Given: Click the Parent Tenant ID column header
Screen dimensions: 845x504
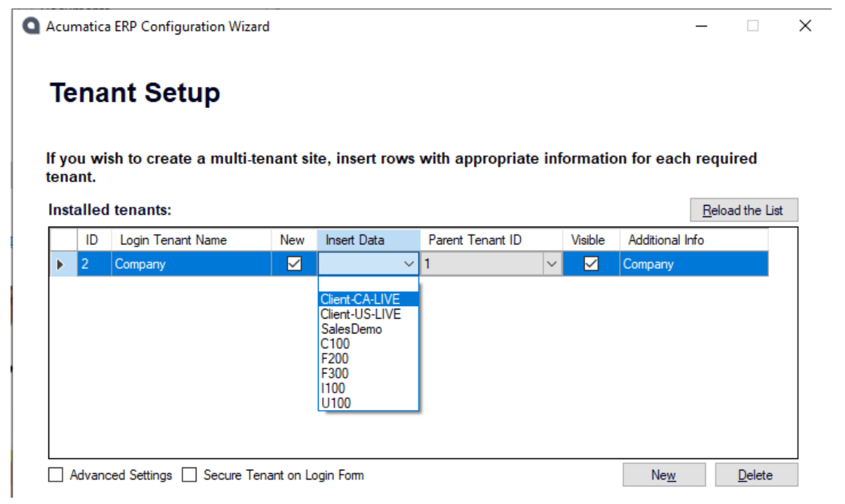Looking at the screenshot, I should coord(491,240).
